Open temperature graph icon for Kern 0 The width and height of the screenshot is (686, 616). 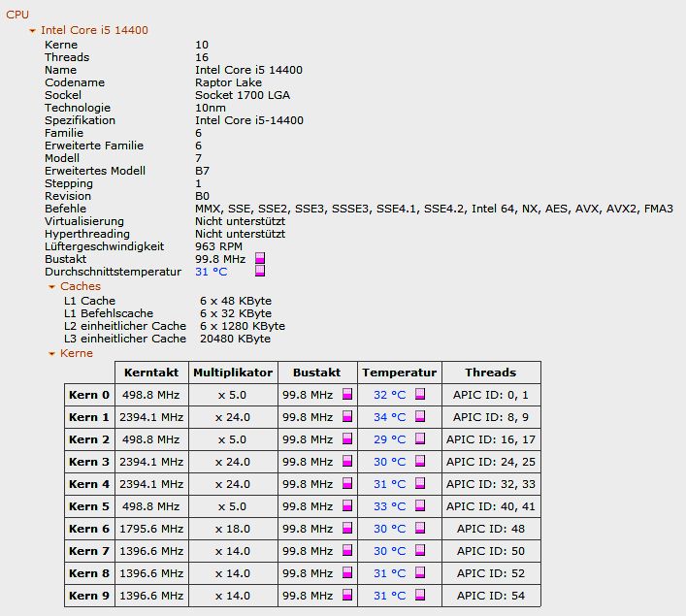tap(420, 394)
